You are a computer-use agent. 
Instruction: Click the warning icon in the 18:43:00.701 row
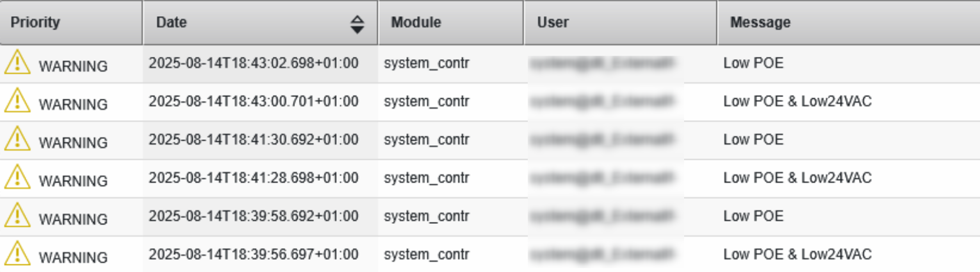(17, 101)
